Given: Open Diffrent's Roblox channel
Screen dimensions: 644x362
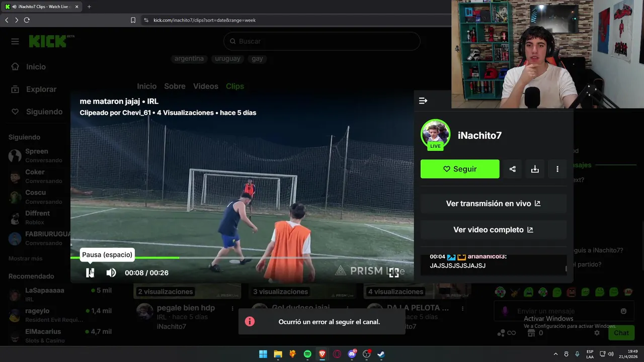Looking at the screenshot, I should pyautogui.click(x=38, y=218).
